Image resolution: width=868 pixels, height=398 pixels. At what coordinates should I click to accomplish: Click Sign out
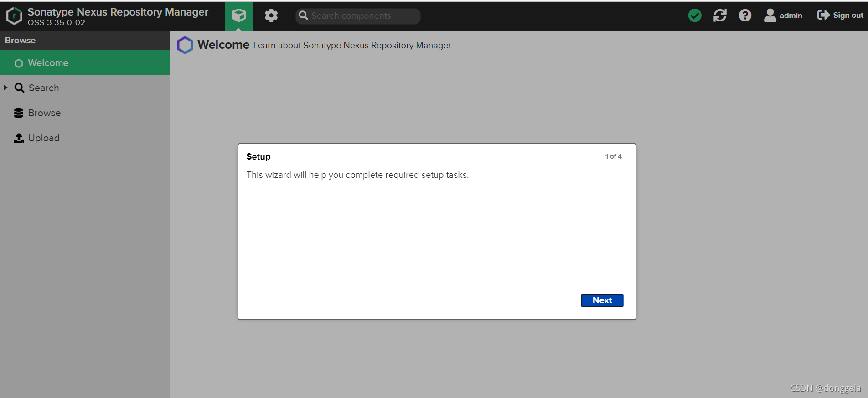840,15
